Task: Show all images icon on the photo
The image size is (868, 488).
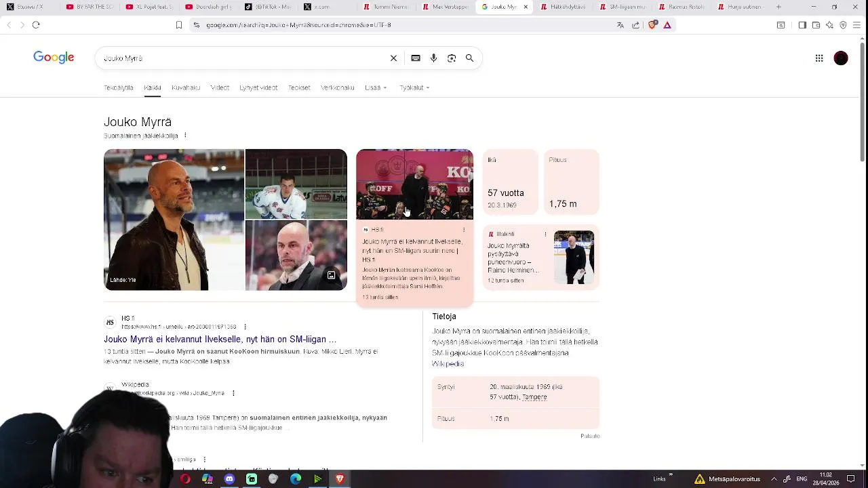Action: [x=331, y=275]
